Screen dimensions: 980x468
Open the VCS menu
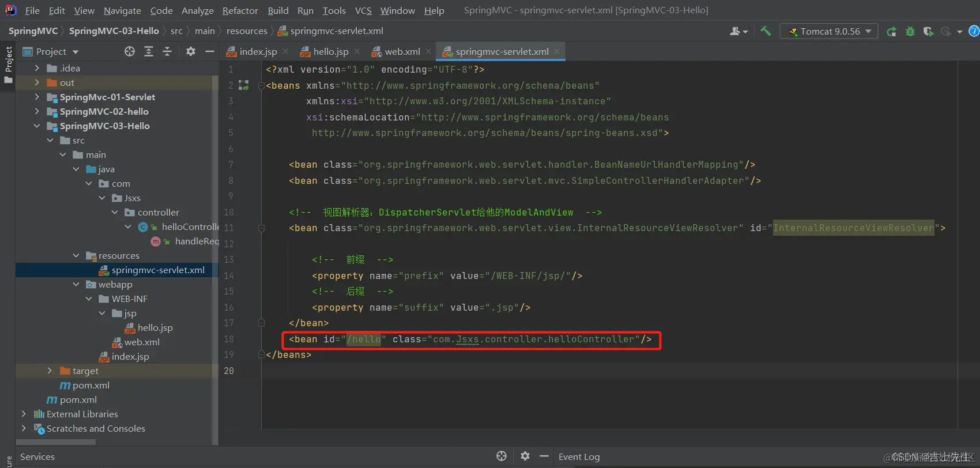click(363, 10)
